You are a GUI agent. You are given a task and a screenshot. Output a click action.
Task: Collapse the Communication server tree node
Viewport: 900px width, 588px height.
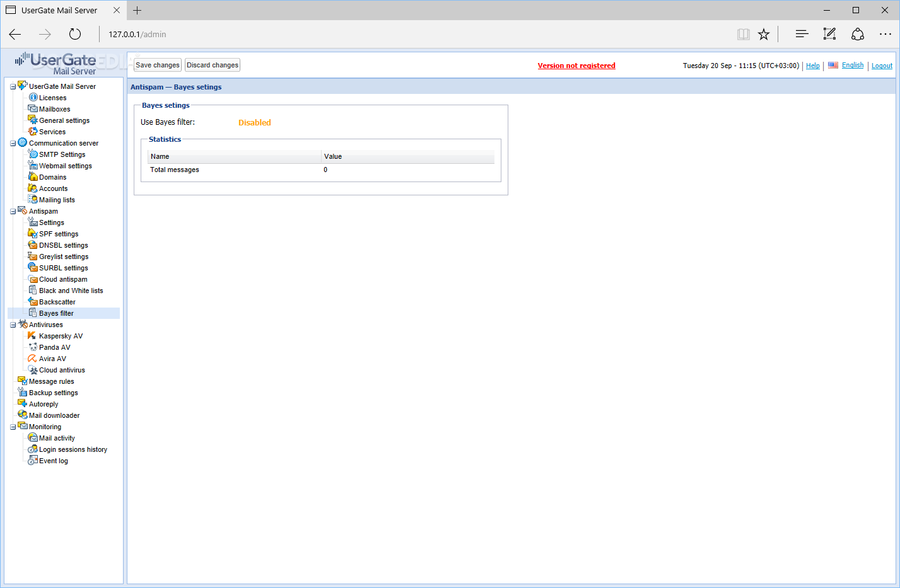[13, 144]
